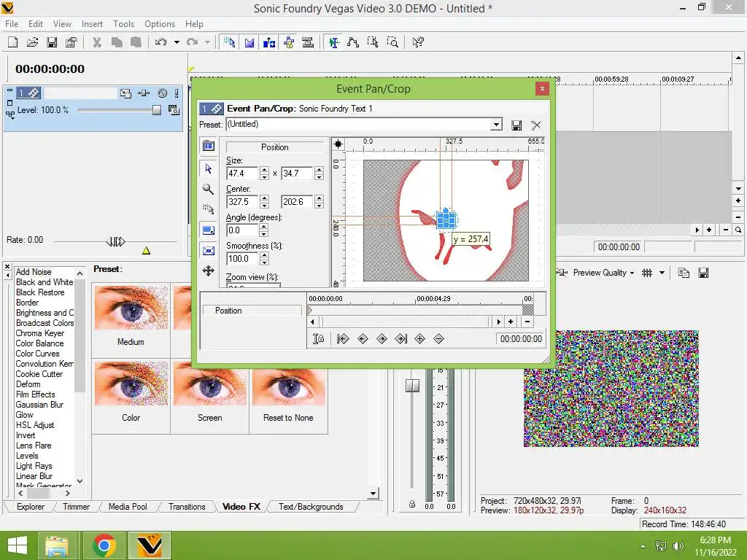Image resolution: width=747 pixels, height=560 pixels.
Task: Toggle Auto Ripple toolbar button
Action: coord(269,42)
